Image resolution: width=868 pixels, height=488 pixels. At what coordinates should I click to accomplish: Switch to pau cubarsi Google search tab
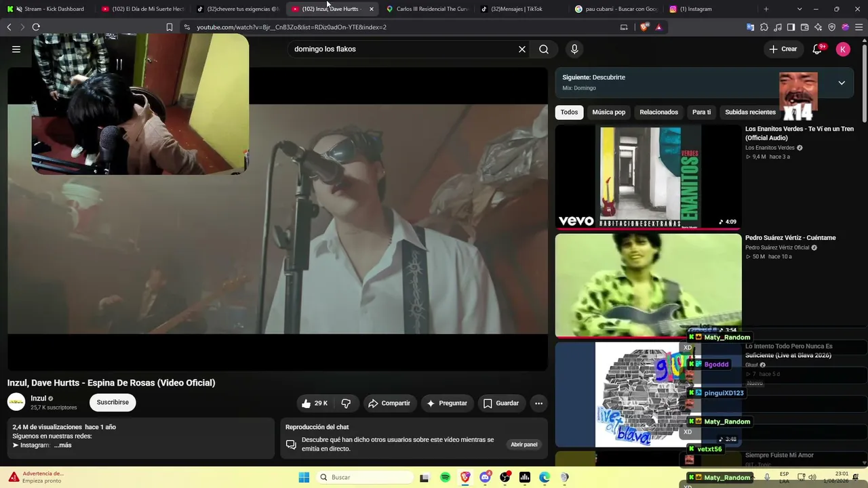click(617, 9)
